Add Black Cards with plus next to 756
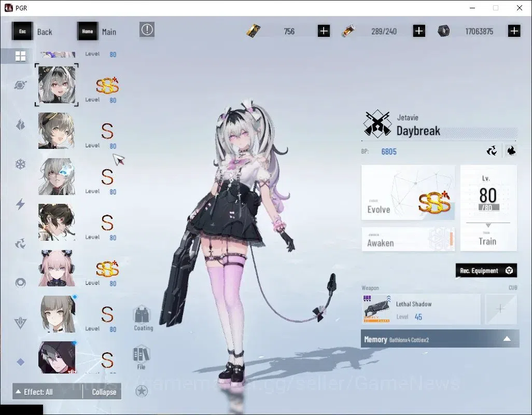The width and height of the screenshot is (532, 415). pos(324,31)
